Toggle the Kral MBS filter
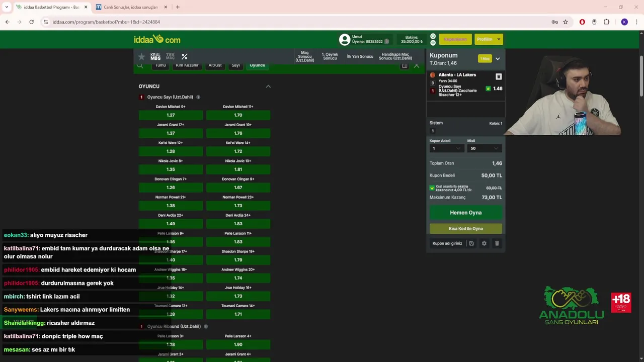Image resolution: width=644 pixels, height=362 pixels. [x=155, y=57]
